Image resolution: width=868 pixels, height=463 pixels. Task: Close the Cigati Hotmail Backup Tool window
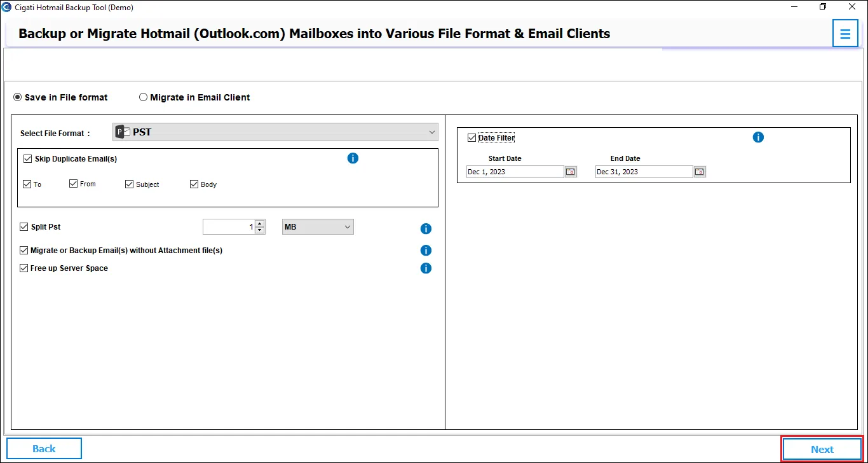852,7
